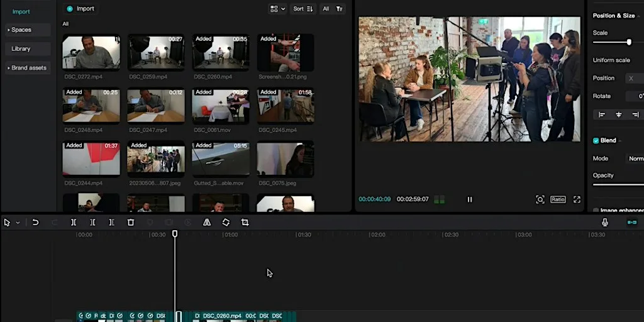Select the All media category label
This screenshot has width=644, height=322.
65,24
